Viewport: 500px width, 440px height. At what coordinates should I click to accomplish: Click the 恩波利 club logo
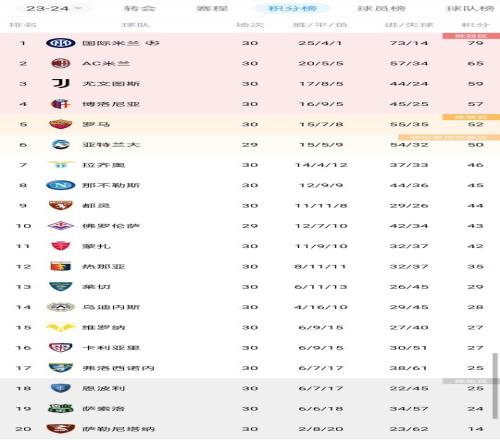click(x=60, y=388)
